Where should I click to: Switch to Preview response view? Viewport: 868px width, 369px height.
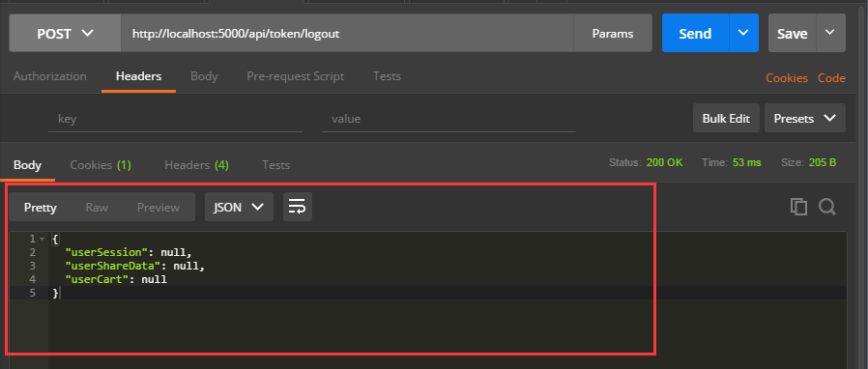pos(159,208)
